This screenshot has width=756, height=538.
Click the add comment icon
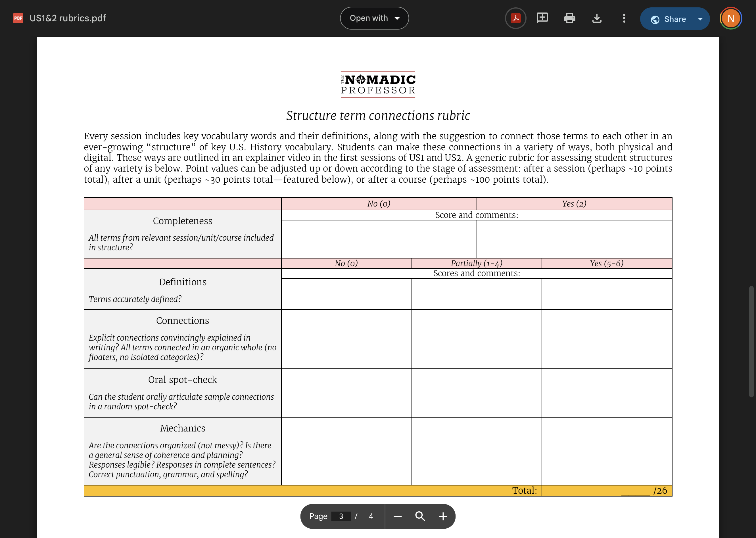tap(542, 18)
